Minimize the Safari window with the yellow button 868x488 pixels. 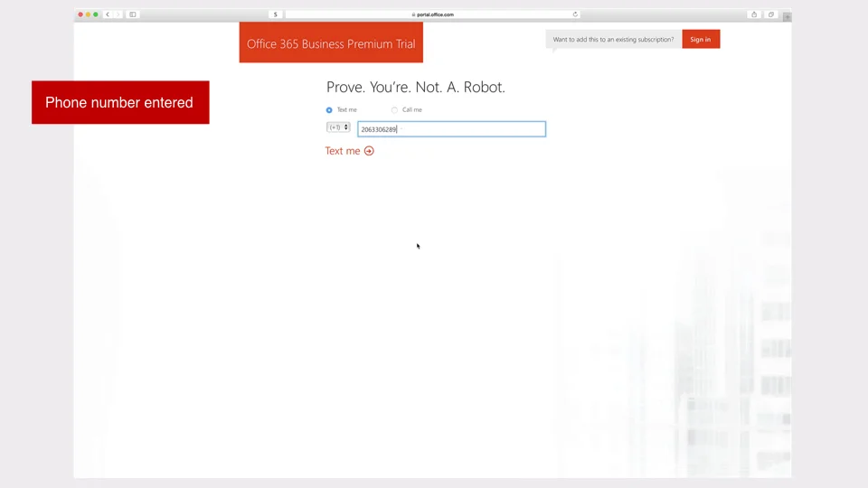(88, 14)
